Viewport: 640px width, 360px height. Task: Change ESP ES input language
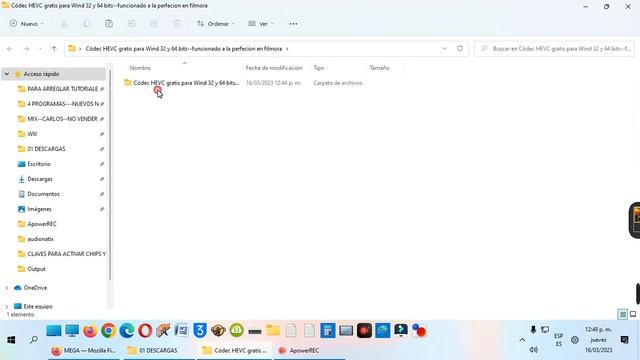coord(558,340)
